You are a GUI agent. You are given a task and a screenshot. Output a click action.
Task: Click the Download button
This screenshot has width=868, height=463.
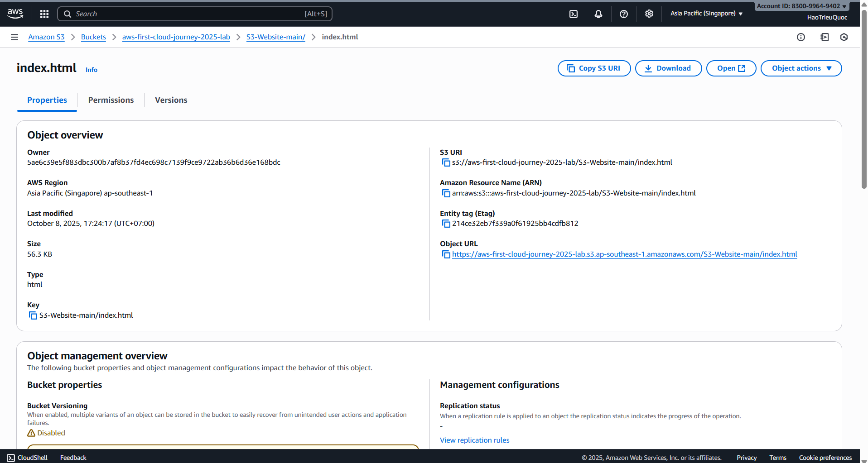pyautogui.click(x=668, y=68)
